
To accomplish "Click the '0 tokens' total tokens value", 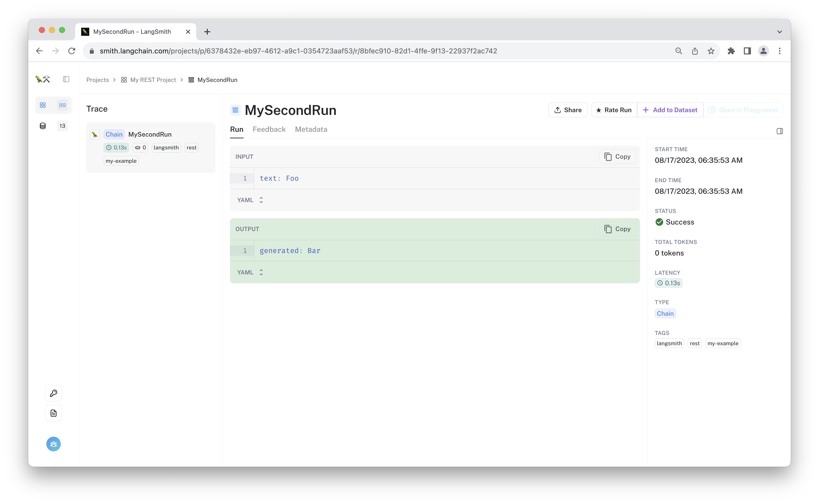I will click(x=669, y=253).
